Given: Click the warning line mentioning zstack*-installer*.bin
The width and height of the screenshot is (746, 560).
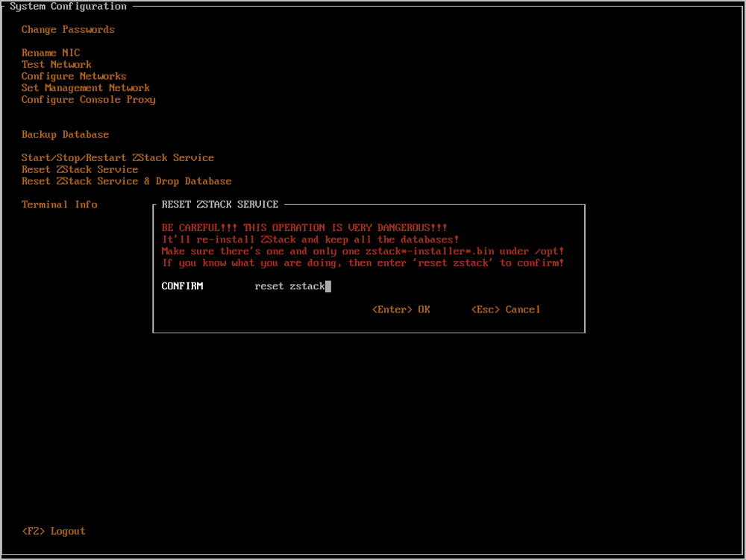Looking at the screenshot, I should pos(363,251).
